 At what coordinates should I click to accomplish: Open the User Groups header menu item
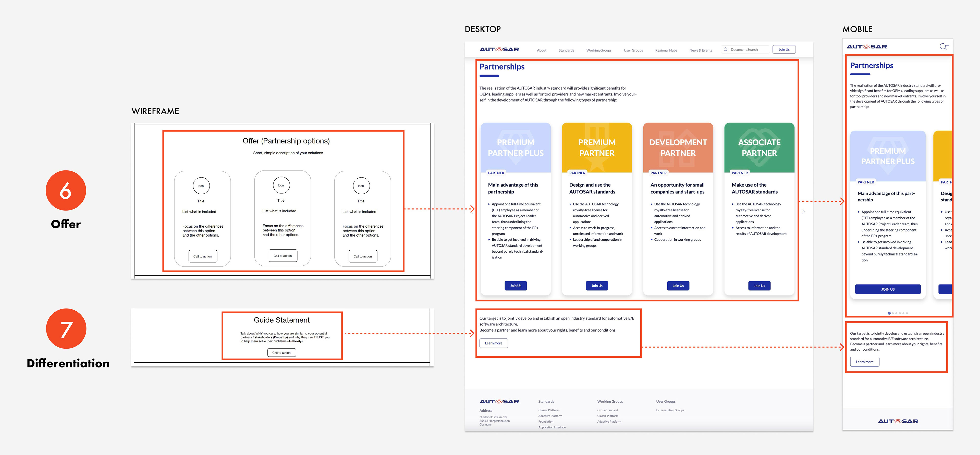(x=633, y=50)
